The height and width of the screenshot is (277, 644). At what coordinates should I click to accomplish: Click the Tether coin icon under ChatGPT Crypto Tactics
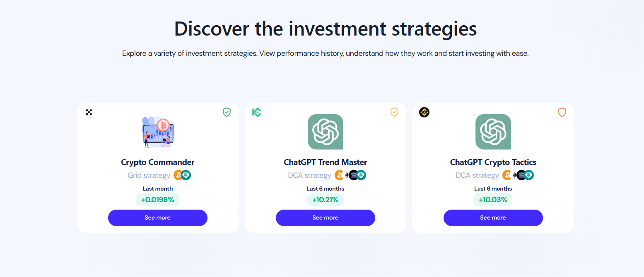click(x=529, y=175)
